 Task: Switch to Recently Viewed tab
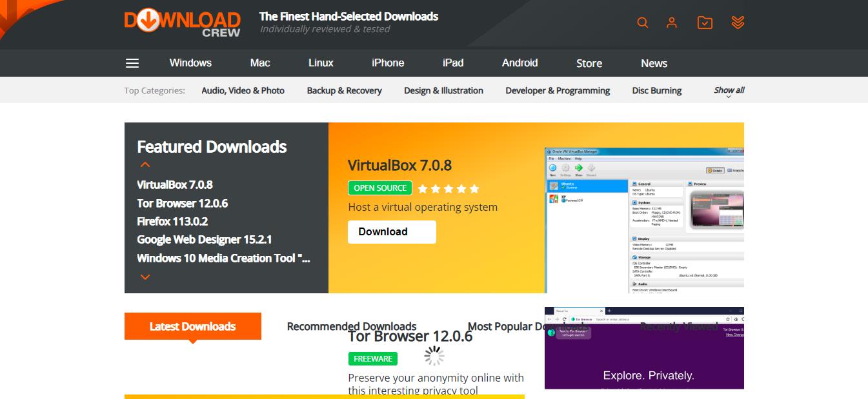(x=679, y=326)
